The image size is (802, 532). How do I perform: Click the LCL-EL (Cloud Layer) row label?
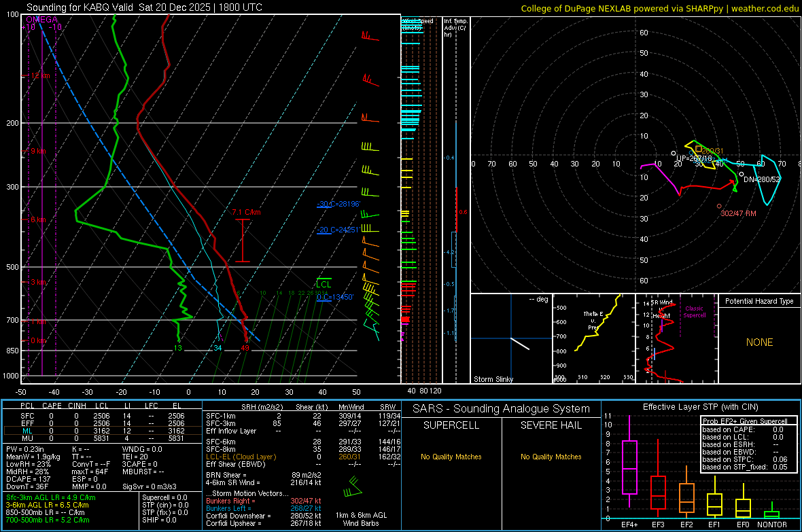pyautogui.click(x=241, y=457)
